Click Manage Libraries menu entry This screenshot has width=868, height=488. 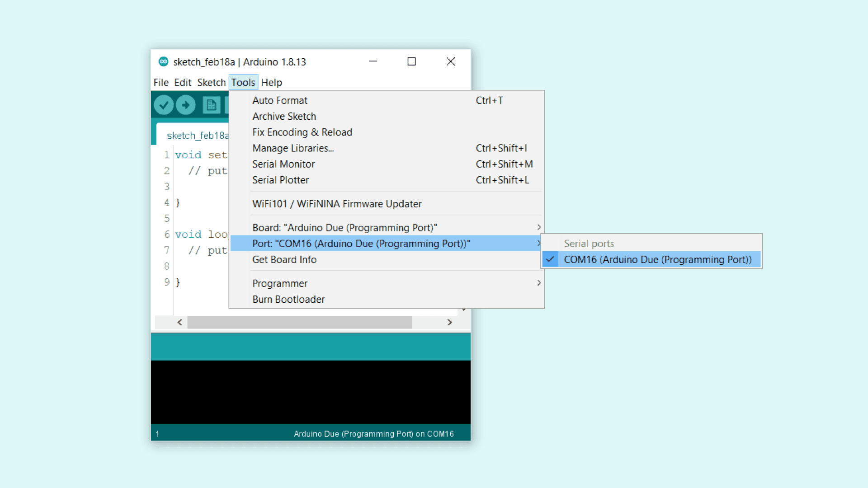click(293, 148)
